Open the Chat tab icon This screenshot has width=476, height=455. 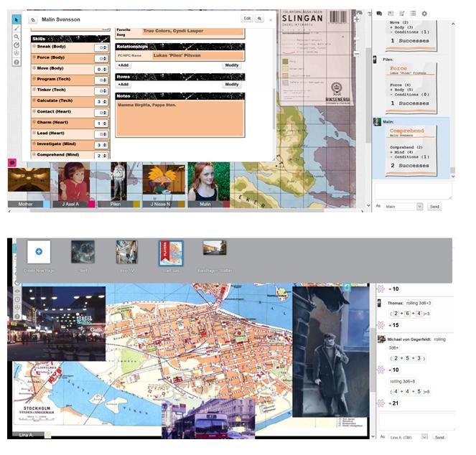[378, 14]
